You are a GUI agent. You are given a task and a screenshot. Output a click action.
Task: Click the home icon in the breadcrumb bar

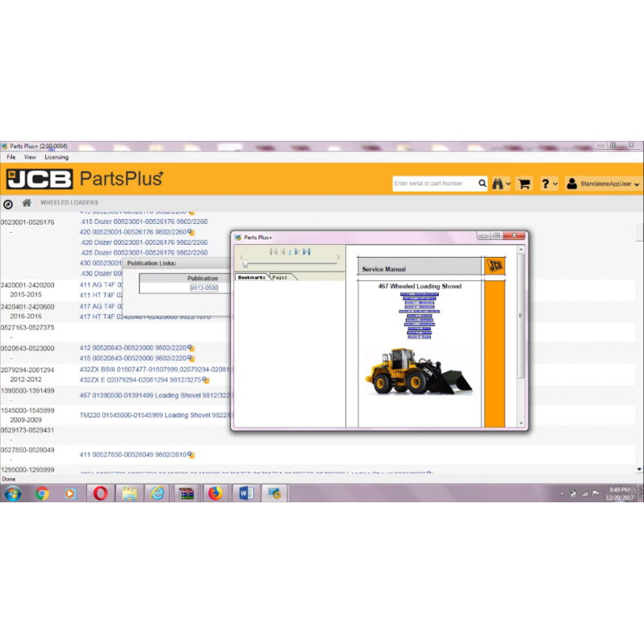pos(27,202)
